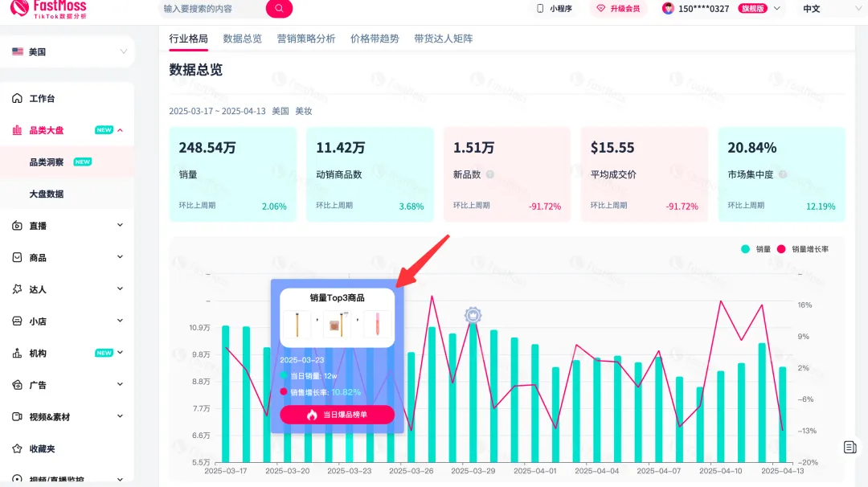
Task: Click the 广告 advertising icon
Action: pyautogui.click(x=17, y=385)
